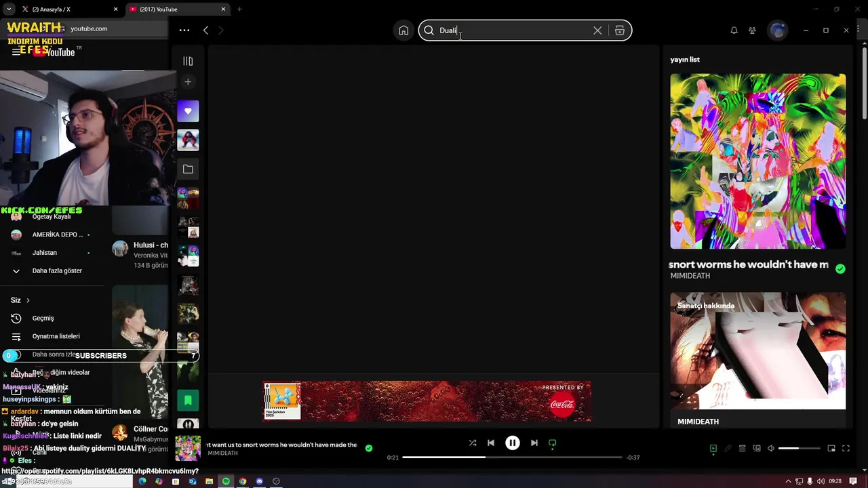
Task: Mute the Spotify volume
Action: click(x=771, y=449)
